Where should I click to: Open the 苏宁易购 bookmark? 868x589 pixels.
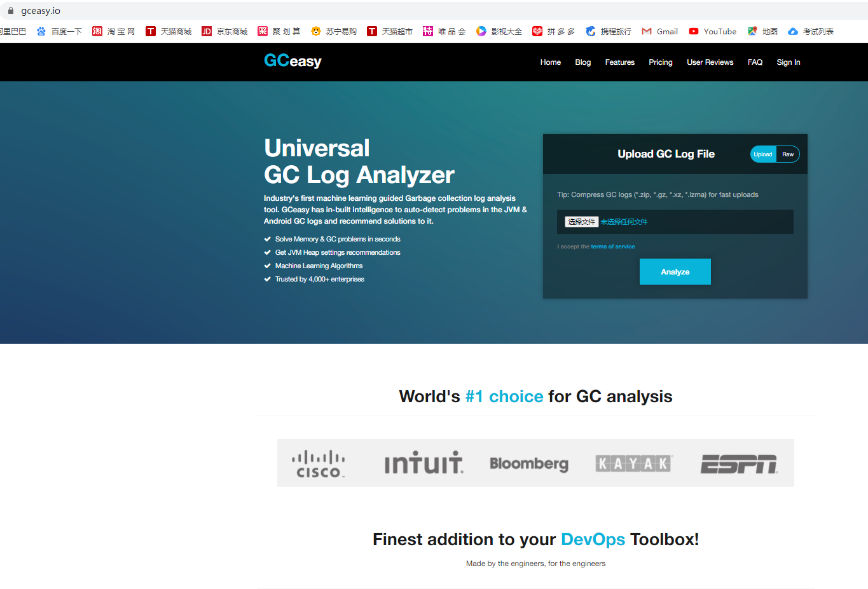pos(334,31)
